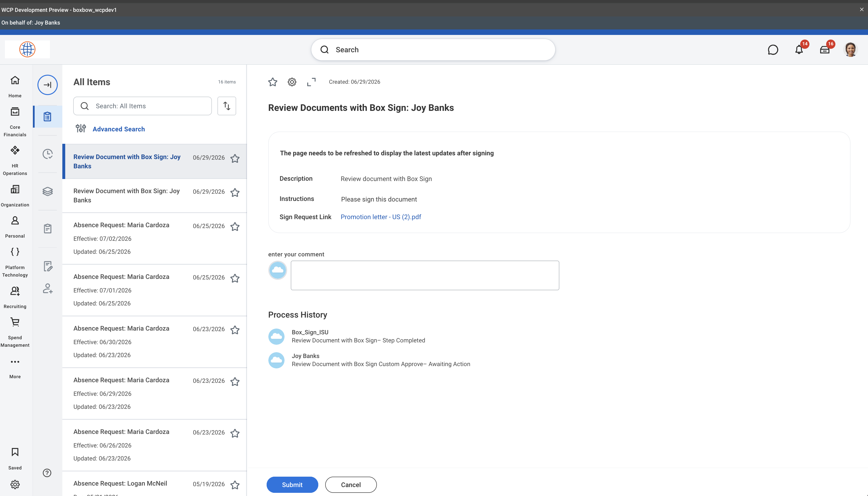Open the document edit icon in inbox rail
Image resolution: width=868 pixels, height=496 pixels.
tap(48, 266)
